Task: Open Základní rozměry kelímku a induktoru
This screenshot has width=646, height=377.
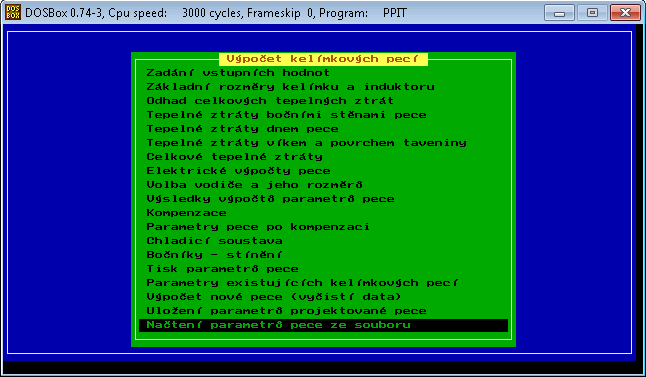Action: (x=290, y=87)
